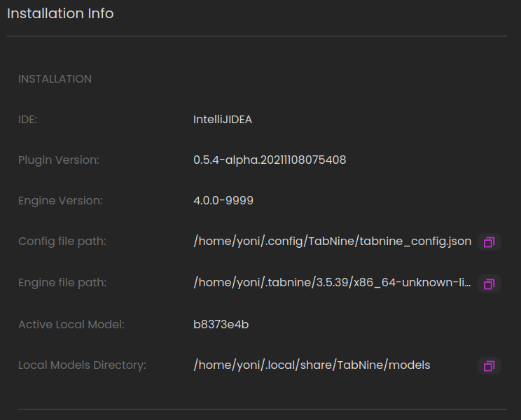Click the IntelliJIDEA IDE value

(223, 120)
